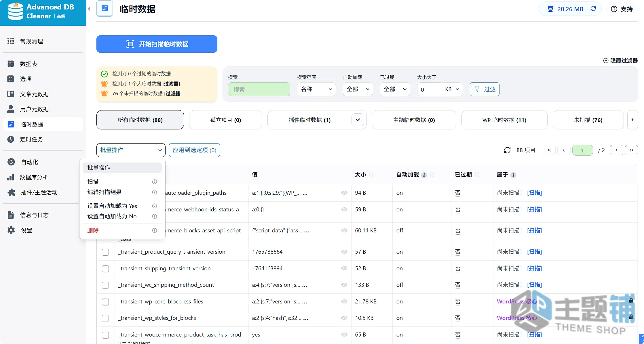Collapse the sidebar with arrow icon

(x=89, y=9)
